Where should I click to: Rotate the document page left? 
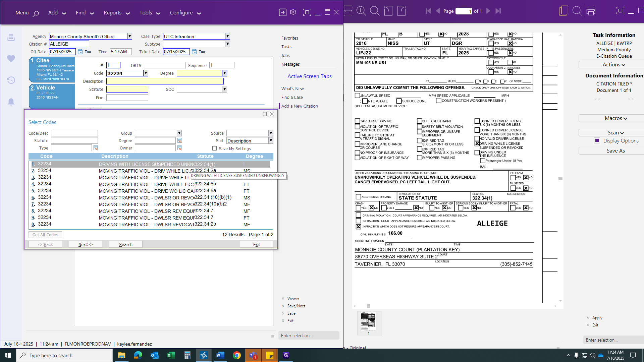click(x=388, y=11)
